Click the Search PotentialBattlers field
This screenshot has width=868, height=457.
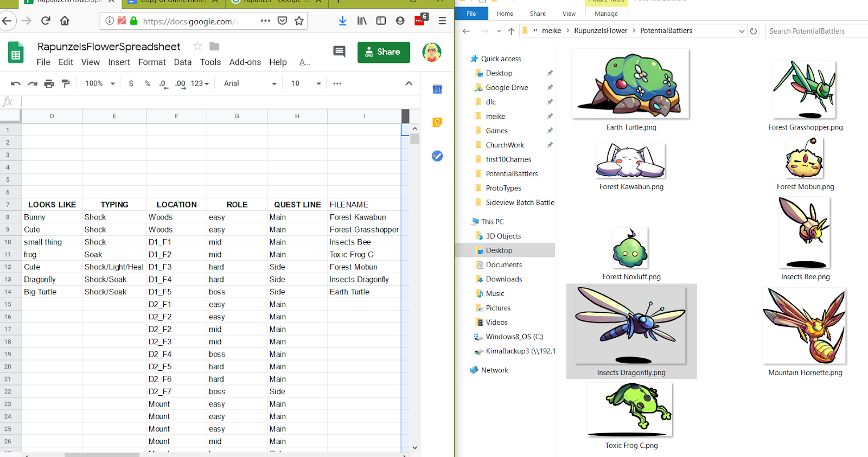tap(816, 31)
